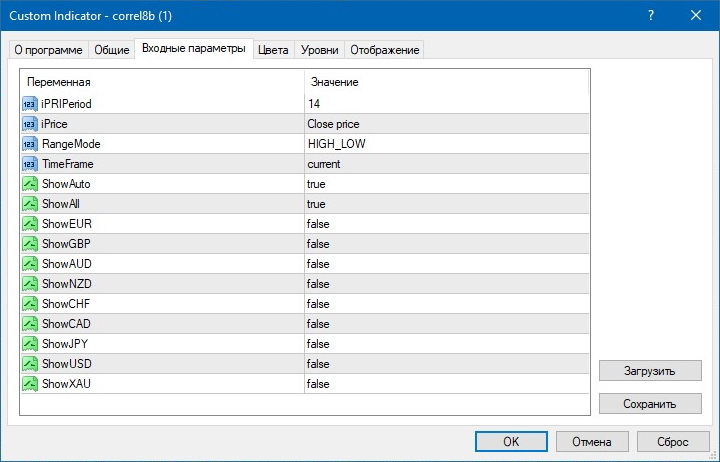This screenshot has width=720, height=462.
Task: Click the boolean icon next to ShowAuto
Action: (29, 184)
